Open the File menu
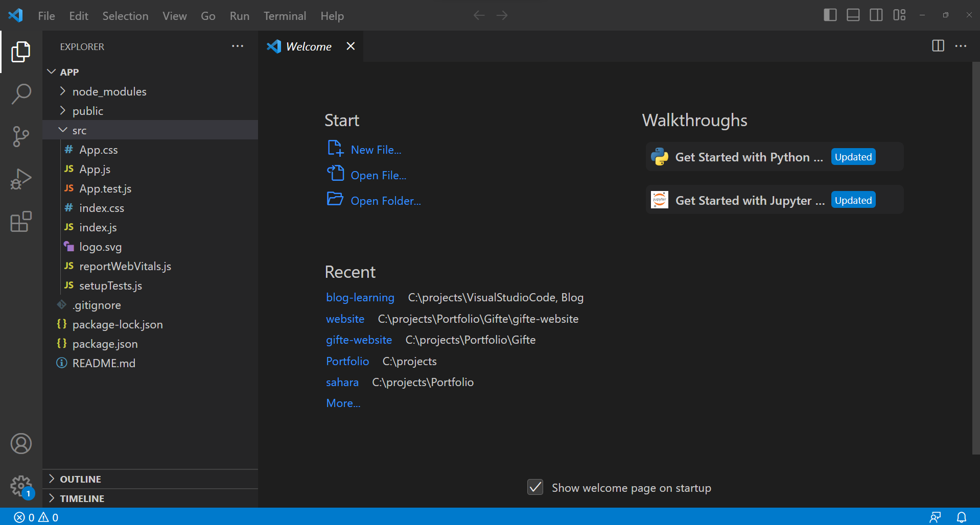 coord(46,16)
